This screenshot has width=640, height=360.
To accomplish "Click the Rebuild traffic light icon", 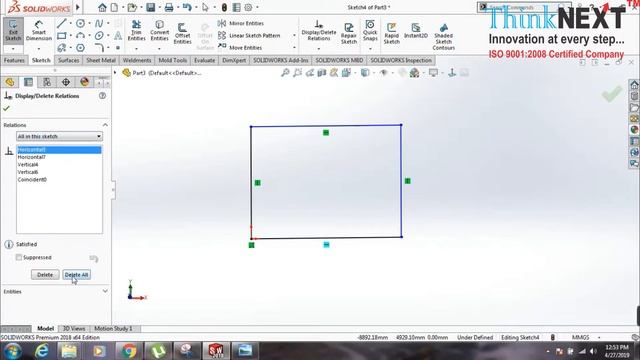I will pyautogui.click(x=224, y=7).
